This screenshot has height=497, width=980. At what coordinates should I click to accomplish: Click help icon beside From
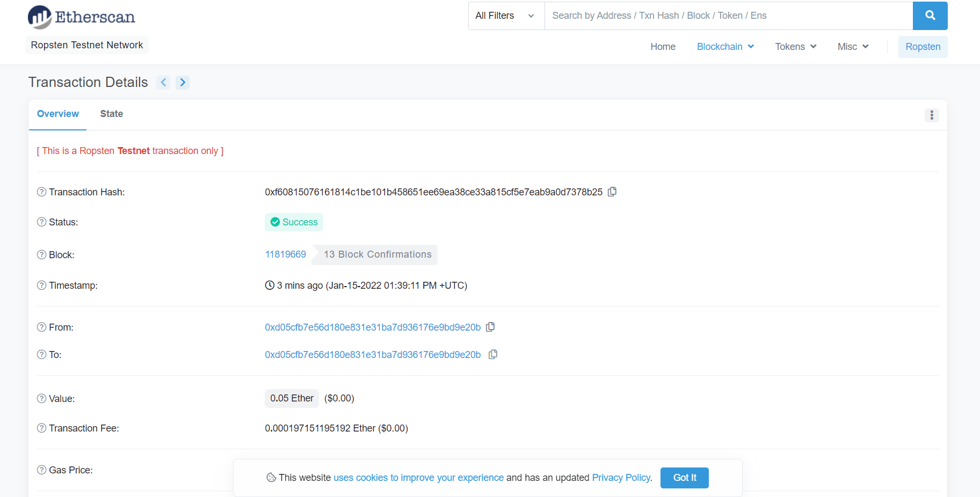click(41, 327)
